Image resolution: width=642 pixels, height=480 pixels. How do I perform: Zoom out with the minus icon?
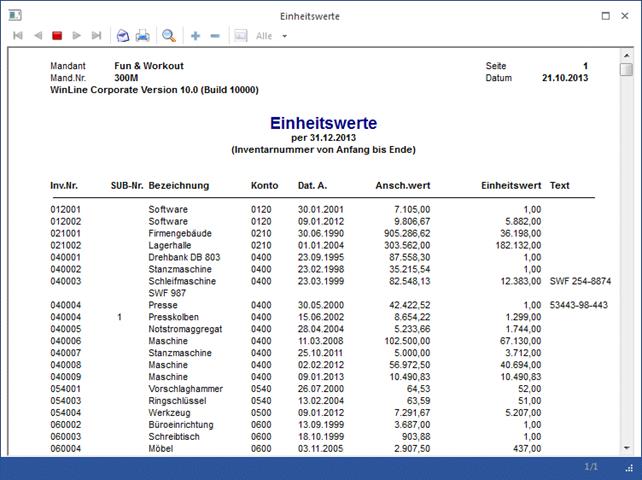coord(215,36)
